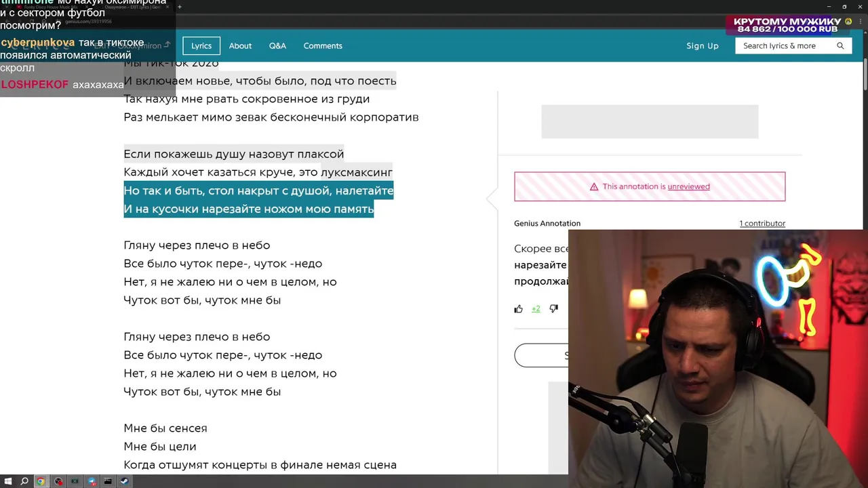Open the 'unreviewed' annotation link
The image size is (868, 488).
coord(688,186)
